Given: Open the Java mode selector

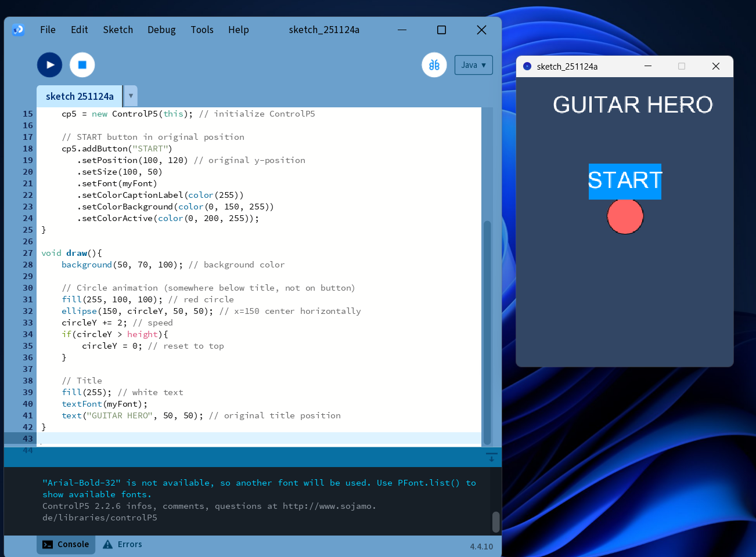Looking at the screenshot, I should click(473, 64).
